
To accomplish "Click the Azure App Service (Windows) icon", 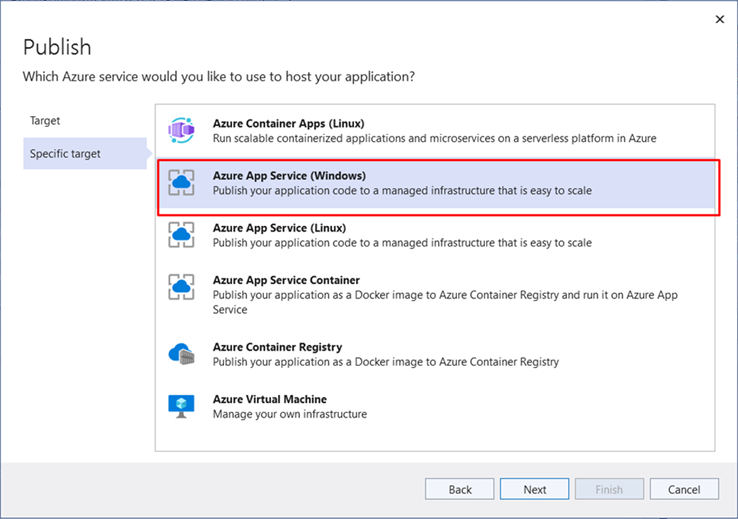I will (181, 183).
